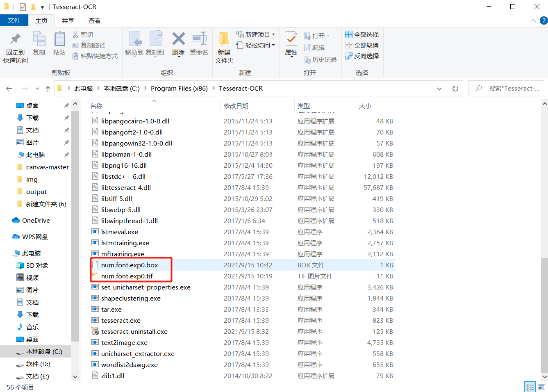The image size is (548, 392).
Task: Click New folder (新建文件夹) icon
Action: [224, 39]
